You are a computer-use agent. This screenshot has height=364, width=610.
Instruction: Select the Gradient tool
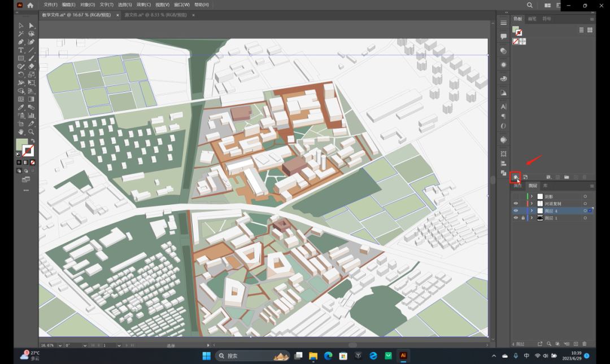pos(32,99)
